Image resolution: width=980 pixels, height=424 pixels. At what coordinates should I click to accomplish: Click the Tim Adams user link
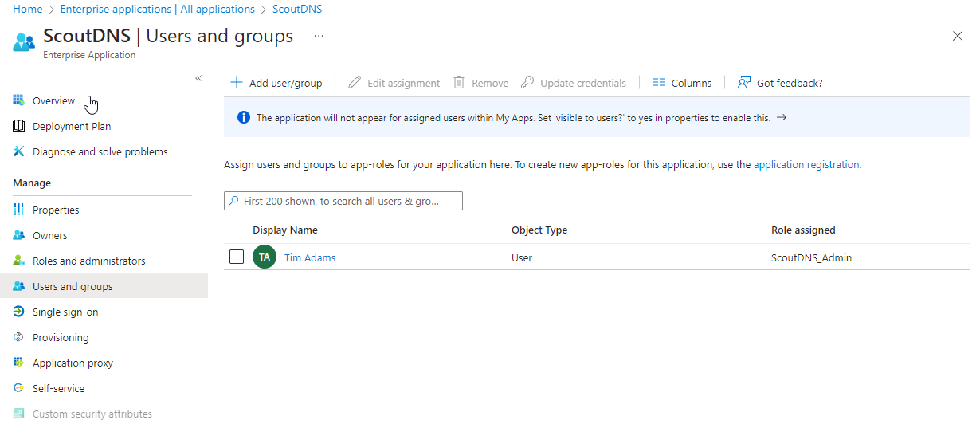[310, 257]
